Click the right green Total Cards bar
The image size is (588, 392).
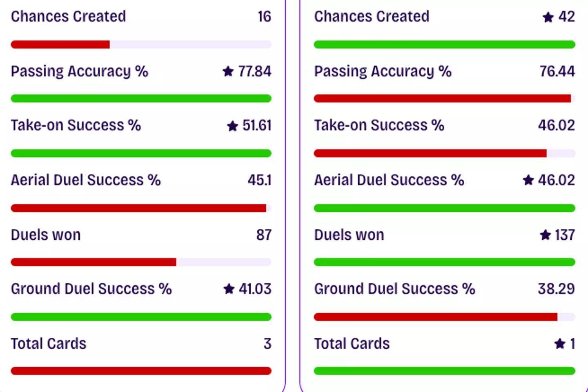tap(444, 371)
